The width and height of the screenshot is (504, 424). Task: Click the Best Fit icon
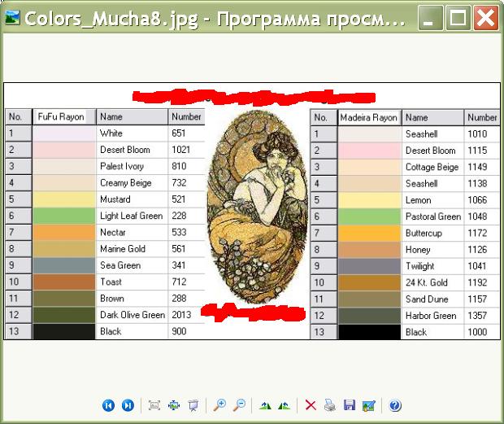(x=154, y=405)
